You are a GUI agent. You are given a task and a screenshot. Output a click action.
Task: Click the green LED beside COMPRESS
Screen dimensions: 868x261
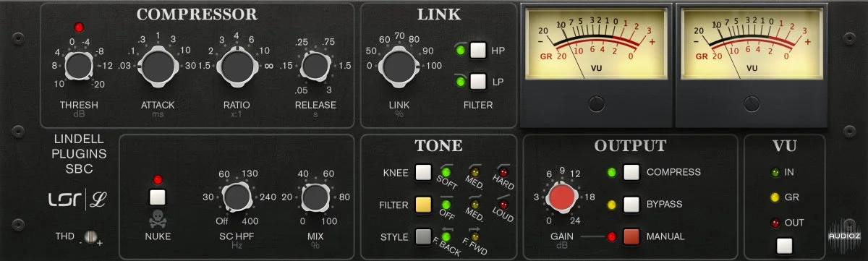pos(613,172)
